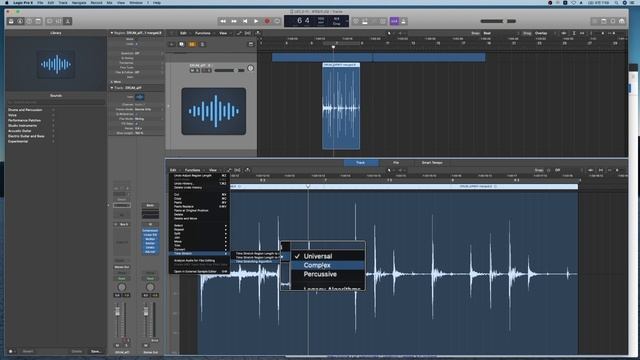Click the Library waveform patch image
The image size is (640, 360).
click(x=56, y=64)
